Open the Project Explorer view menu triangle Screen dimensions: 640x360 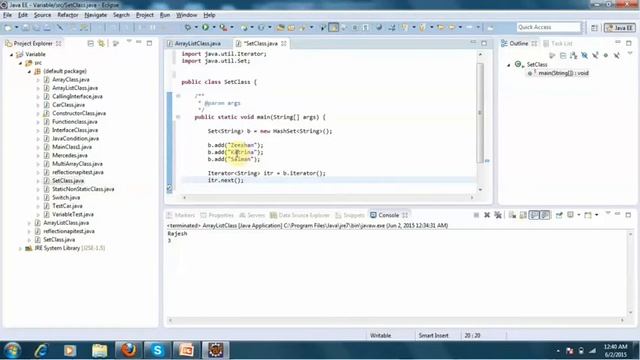point(129,41)
